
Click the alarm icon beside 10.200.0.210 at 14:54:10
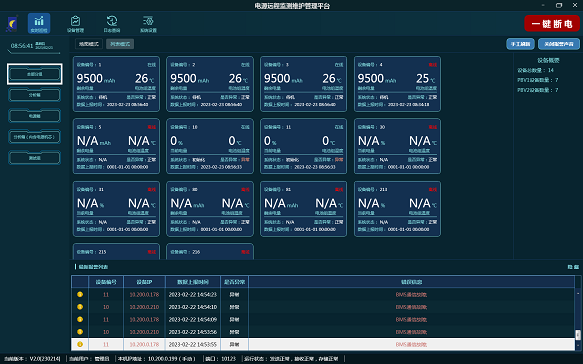tap(80, 307)
